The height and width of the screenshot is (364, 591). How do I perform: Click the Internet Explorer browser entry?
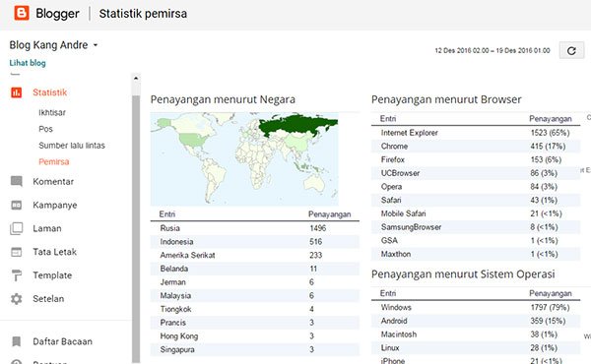click(410, 133)
